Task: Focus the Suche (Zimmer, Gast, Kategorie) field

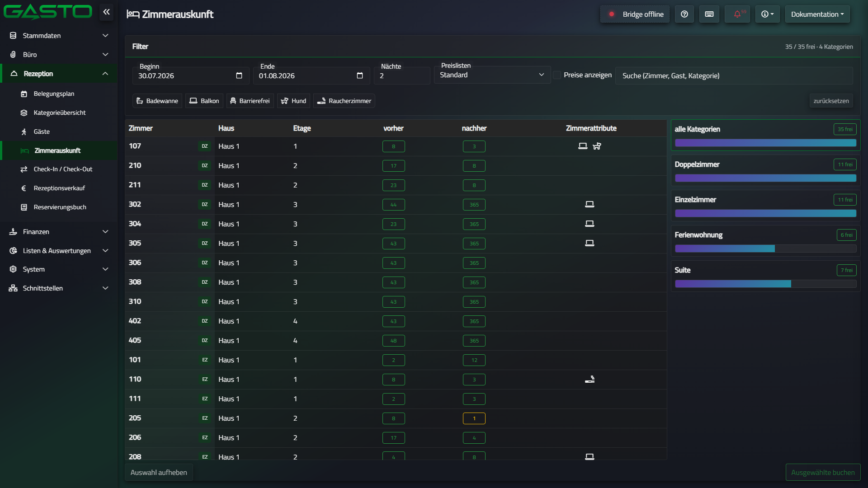Action: [734, 75]
